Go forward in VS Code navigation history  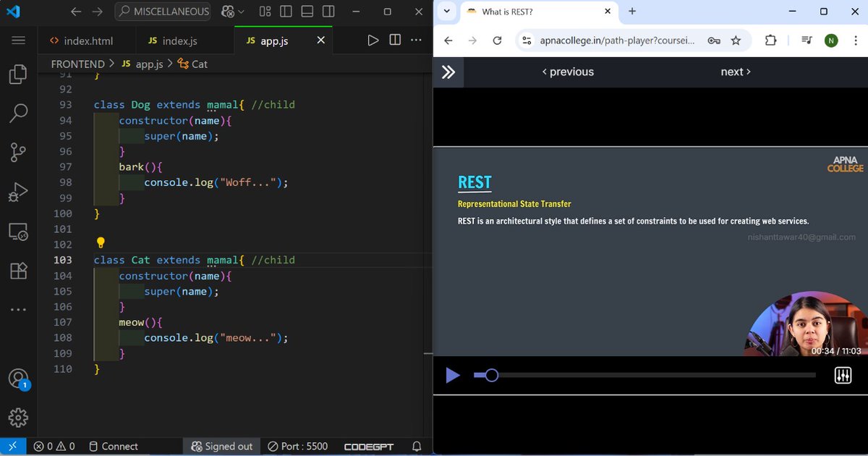[98, 12]
